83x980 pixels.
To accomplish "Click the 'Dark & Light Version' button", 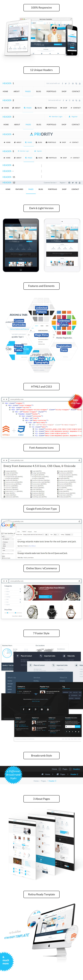I will [x=41, y=208].
